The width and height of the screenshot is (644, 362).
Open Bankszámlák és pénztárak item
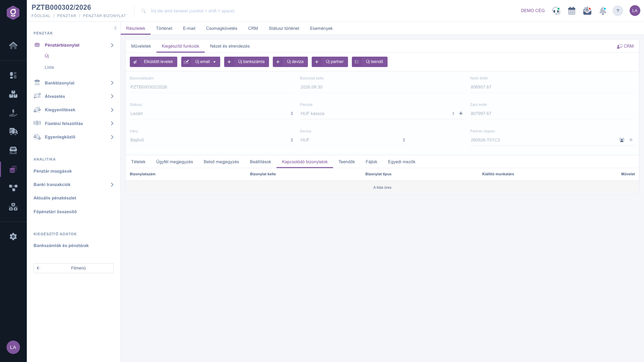click(61, 246)
